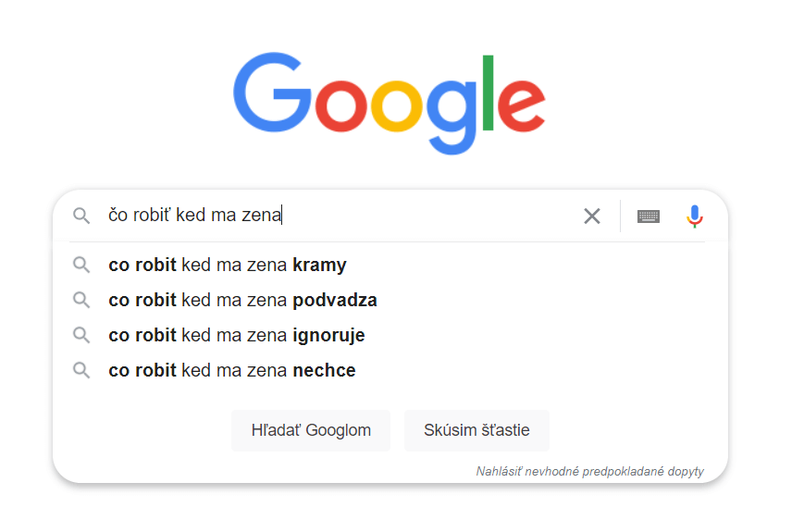Click the bold word 'nechce' in last suggestion
Screen dimensions: 804x532
324,370
